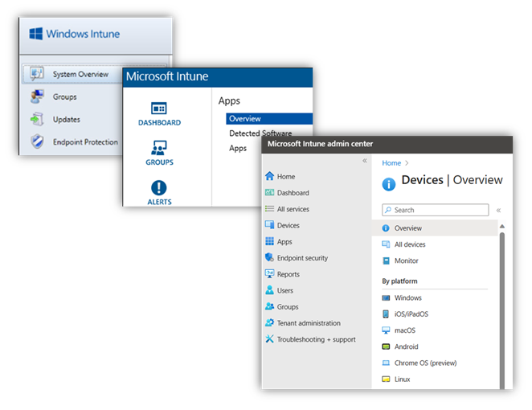
Task: Click the Devices icon in admin center sidebar
Action: point(269,224)
